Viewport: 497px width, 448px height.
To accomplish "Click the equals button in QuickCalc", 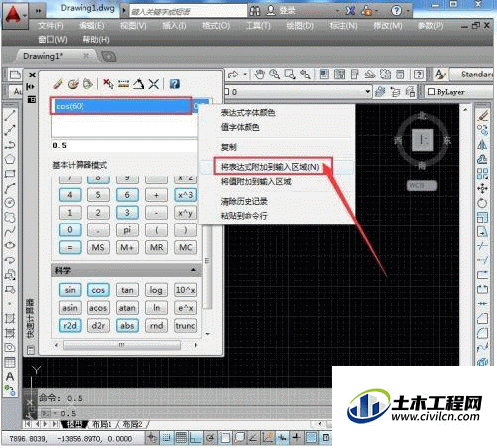I will coord(70,247).
